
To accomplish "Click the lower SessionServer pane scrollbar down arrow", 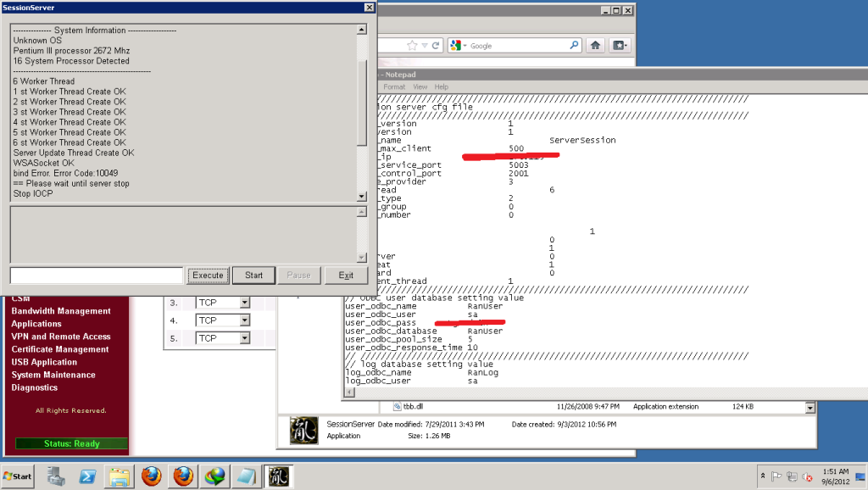I will pyautogui.click(x=361, y=258).
